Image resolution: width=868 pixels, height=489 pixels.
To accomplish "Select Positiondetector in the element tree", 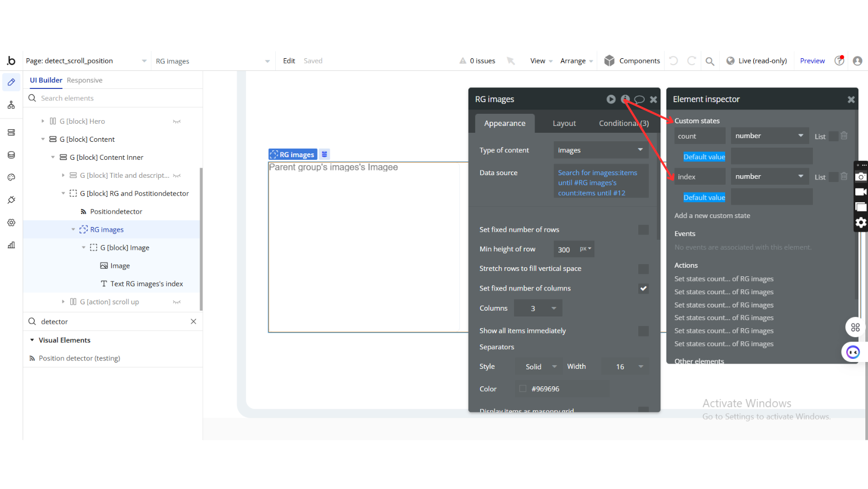I will (x=116, y=212).
